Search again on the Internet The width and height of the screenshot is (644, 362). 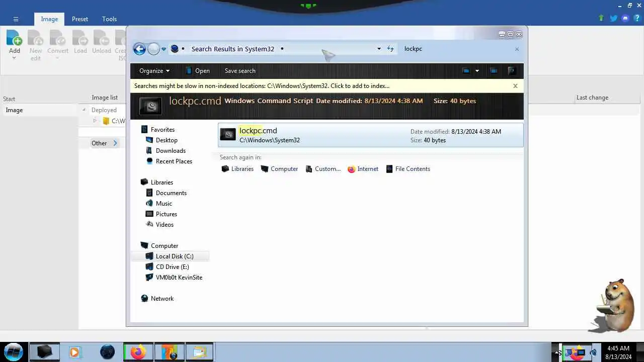click(x=363, y=169)
